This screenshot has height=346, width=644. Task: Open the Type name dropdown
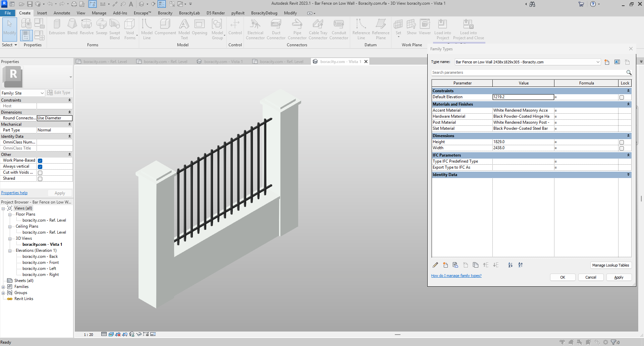[598, 62]
